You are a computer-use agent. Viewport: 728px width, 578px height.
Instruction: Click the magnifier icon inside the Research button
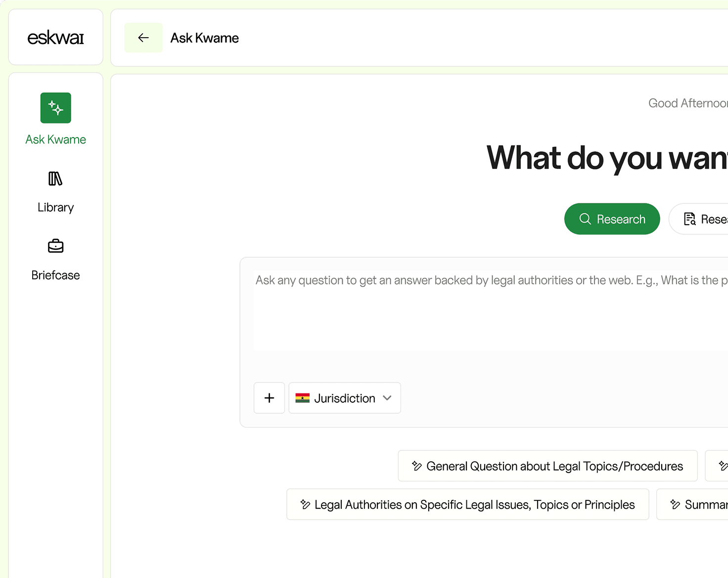[x=585, y=219]
